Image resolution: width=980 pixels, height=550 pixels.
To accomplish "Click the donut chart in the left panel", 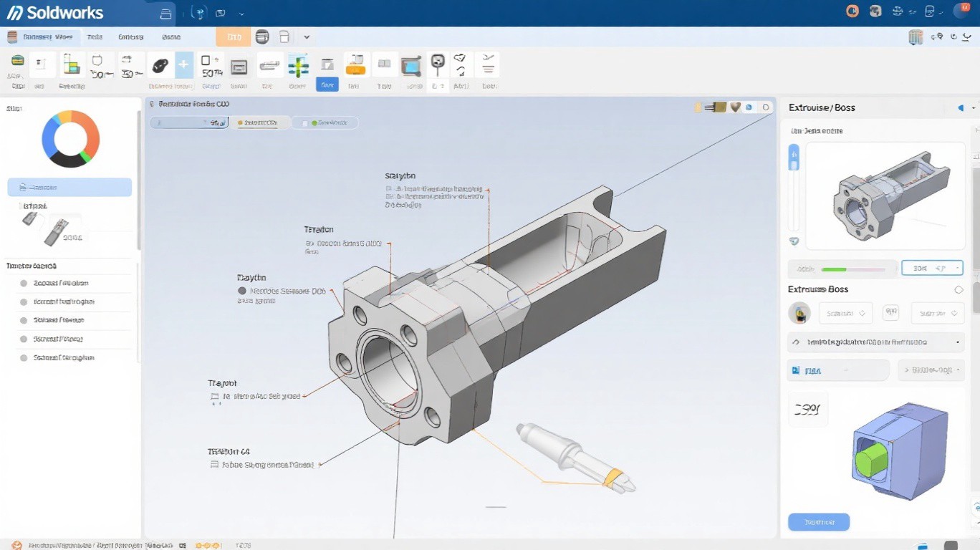I will (x=70, y=139).
